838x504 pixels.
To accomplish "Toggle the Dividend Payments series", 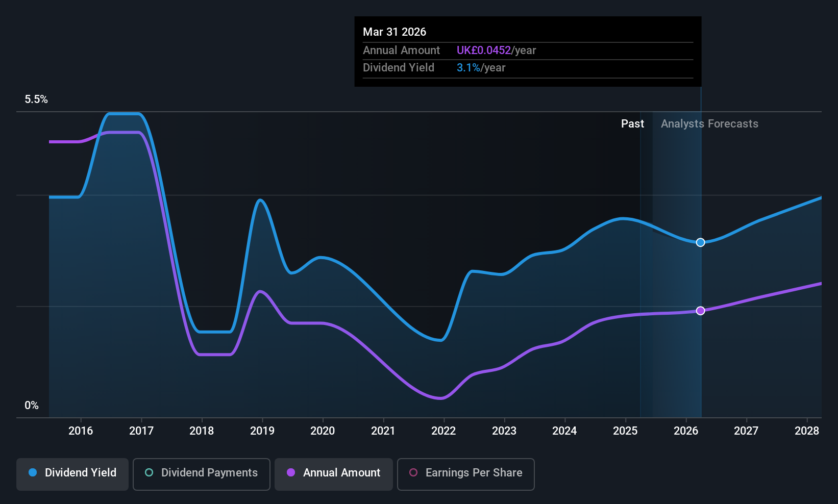I will pos(202,474).
